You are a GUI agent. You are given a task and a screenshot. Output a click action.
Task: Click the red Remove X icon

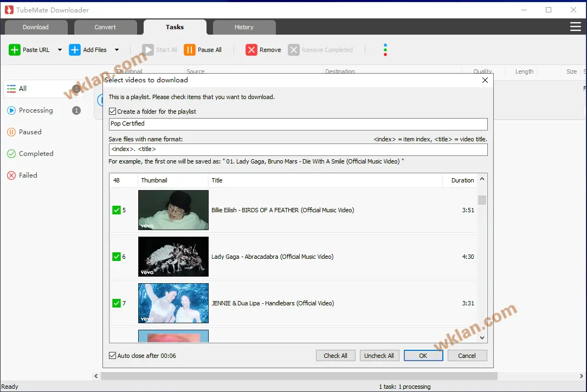tap(251, 50)
